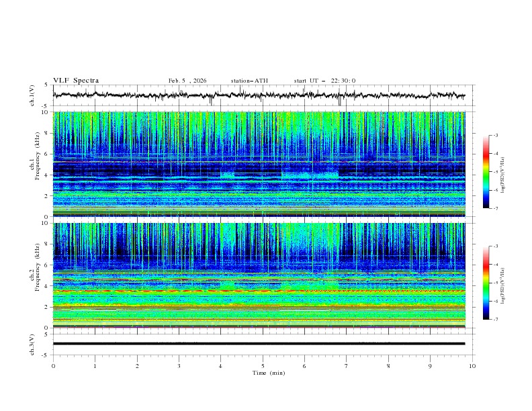The image size is (532, 411).
Task: Click the ch.2 spectrogram color scale bar
Action: (486, 283)
